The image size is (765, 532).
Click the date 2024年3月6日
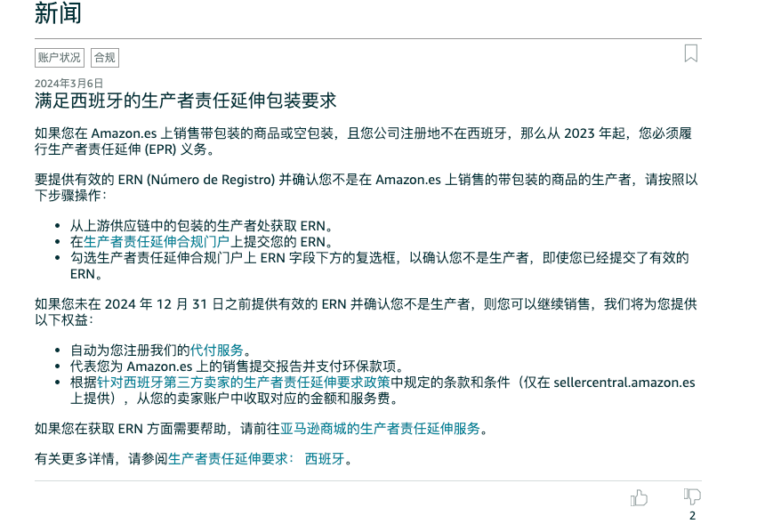pos(68,84)
